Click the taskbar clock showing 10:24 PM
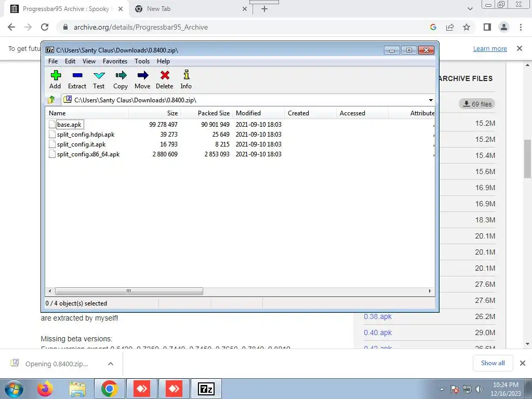 point(506,389)
